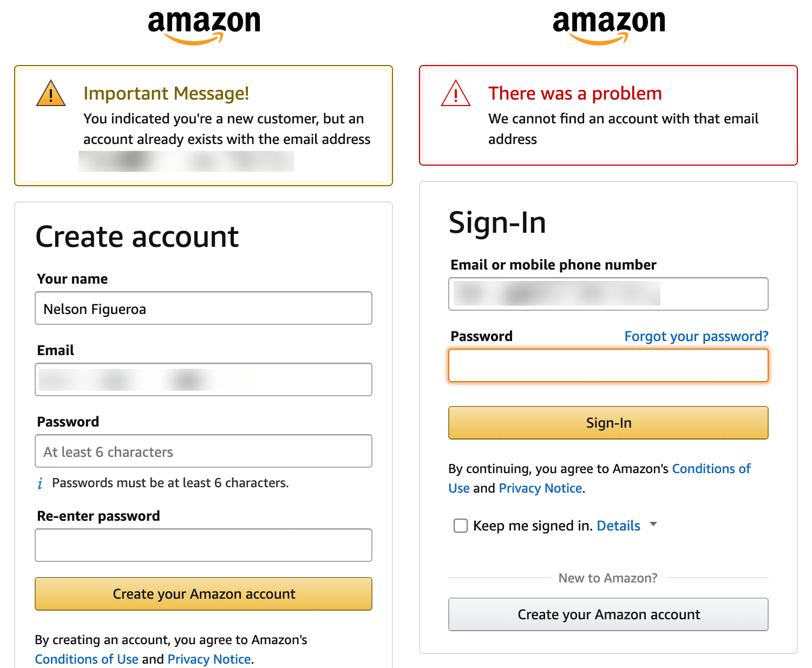
Task: Expand the Details dropdown arrow
Action: [653, 524]
